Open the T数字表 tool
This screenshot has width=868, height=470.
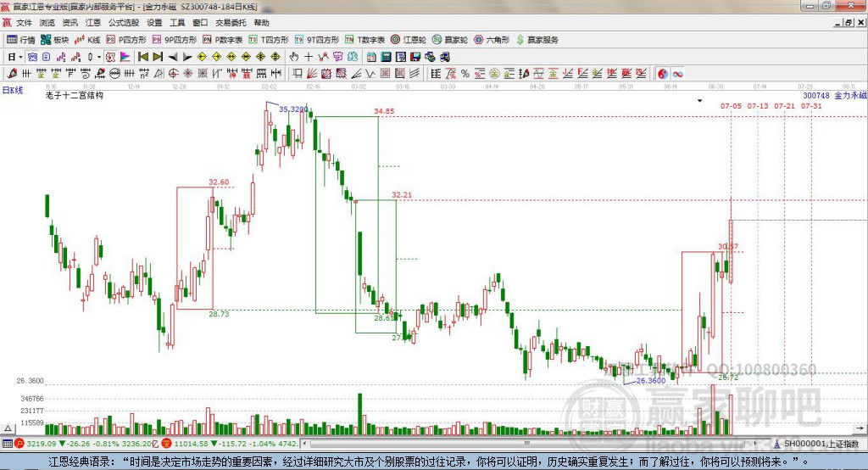tap(364, 40)
